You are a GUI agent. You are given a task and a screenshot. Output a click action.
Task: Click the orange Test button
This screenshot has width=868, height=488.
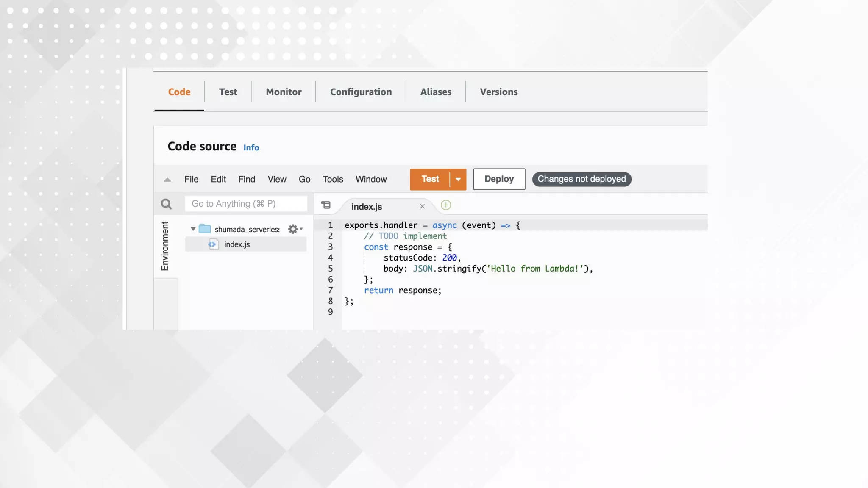pyautogui.click(x=430, y=179)
